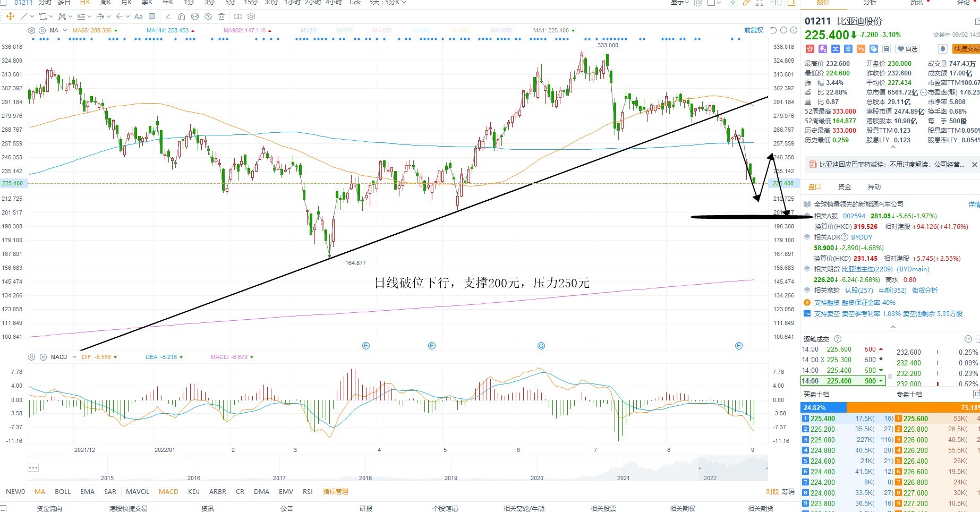Toggle MA1 line visibility
The image size is (980, 512).
tap(553, 30)
